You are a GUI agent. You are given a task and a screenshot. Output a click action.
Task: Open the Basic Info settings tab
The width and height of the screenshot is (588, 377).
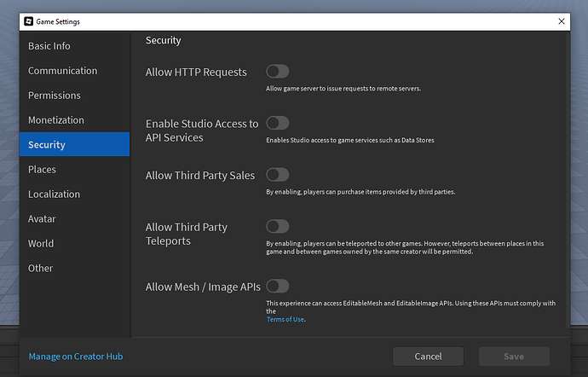click(49, 46)
